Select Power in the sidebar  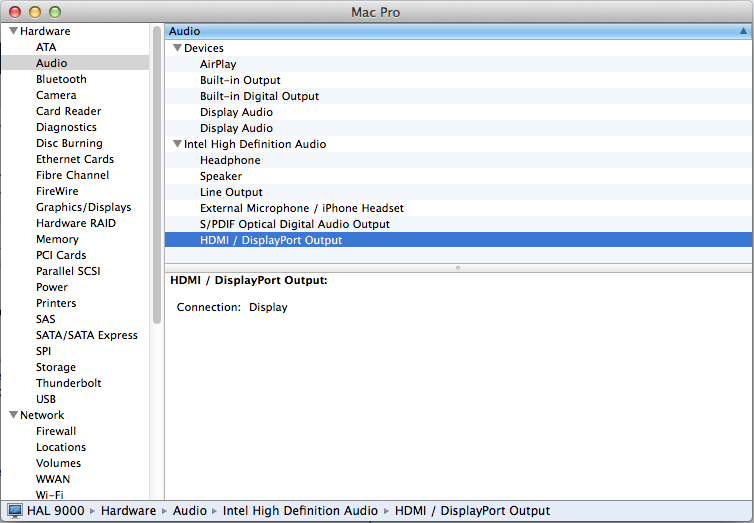coord(52,287)
